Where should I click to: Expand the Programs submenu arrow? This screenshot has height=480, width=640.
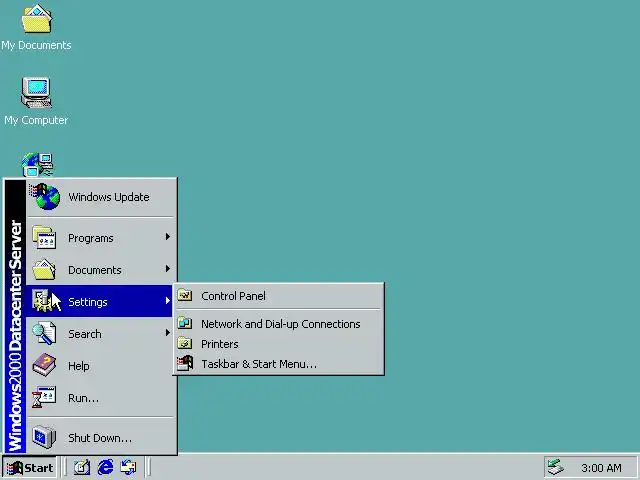pyautogui.click(x=167, y=237)
